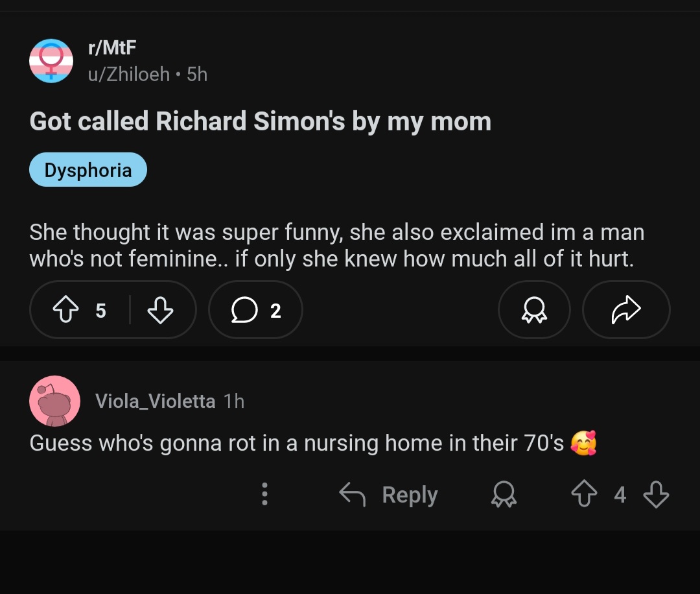The image size is (700, 594).
Task: Downvote the post about Richard Simon's
Action: tap(160, 311)
